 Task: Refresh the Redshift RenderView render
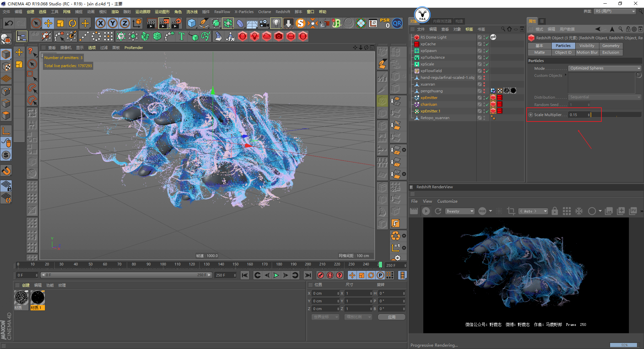438,211
